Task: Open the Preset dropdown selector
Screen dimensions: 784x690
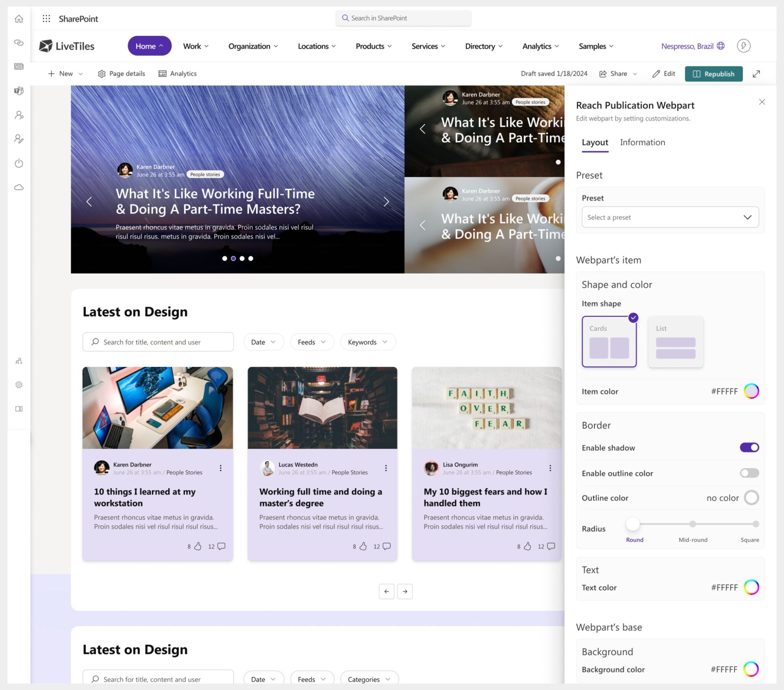Action: (669, 217)
